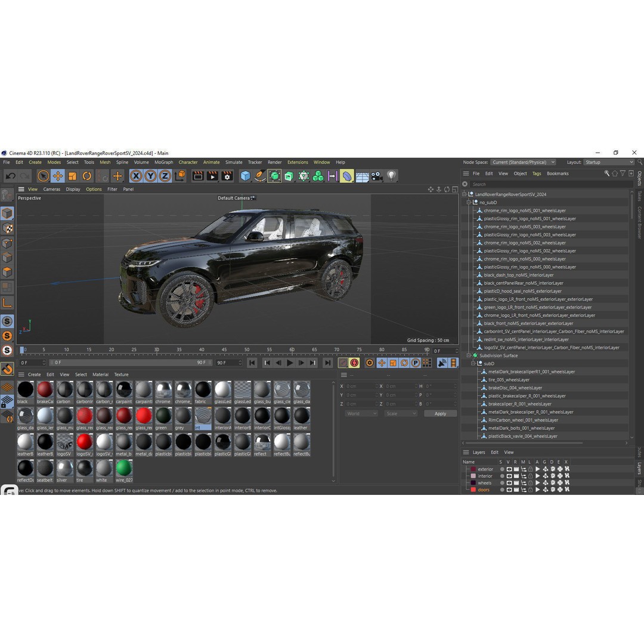Collapse the Subdivision Surface tree node

click(x=469, y=355)
